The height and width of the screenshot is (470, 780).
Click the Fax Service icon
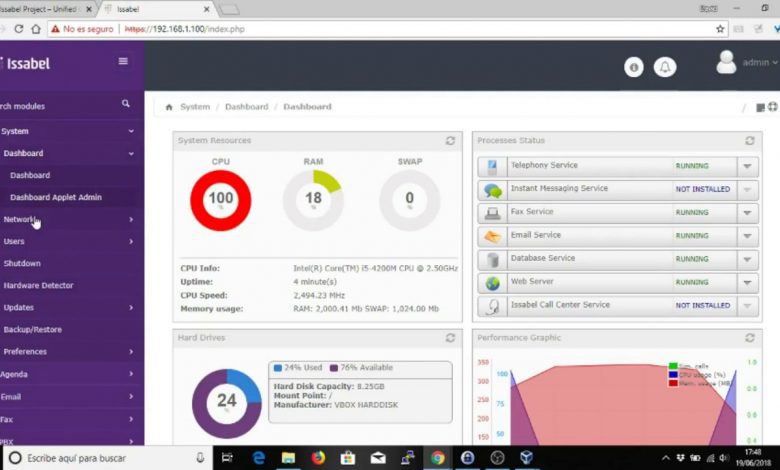[x=492, y=214]
